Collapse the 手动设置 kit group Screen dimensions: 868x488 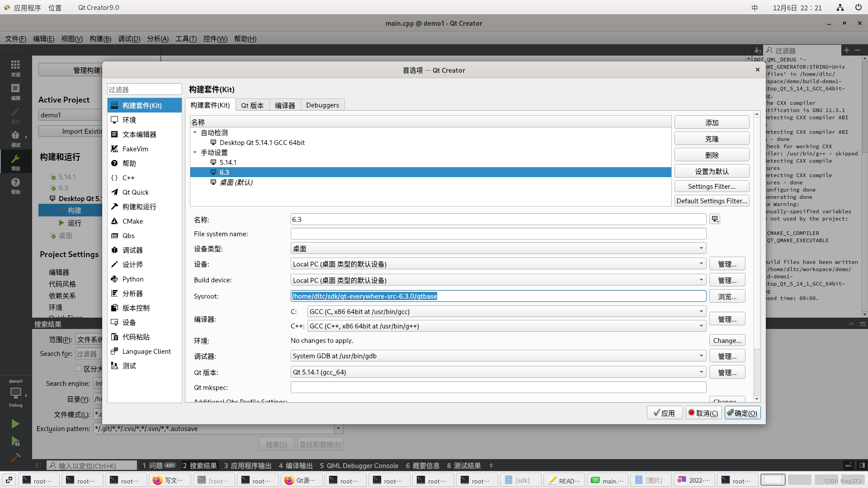(x=195, y=153)
